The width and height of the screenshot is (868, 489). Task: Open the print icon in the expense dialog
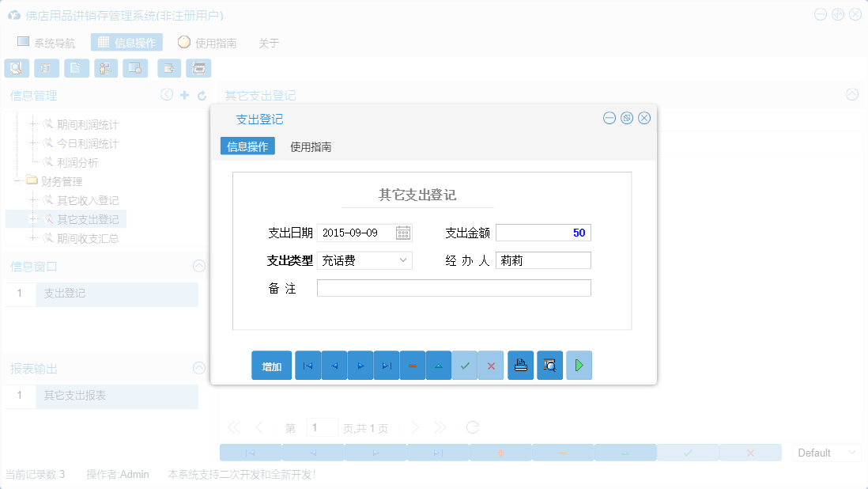click(520, 365)
